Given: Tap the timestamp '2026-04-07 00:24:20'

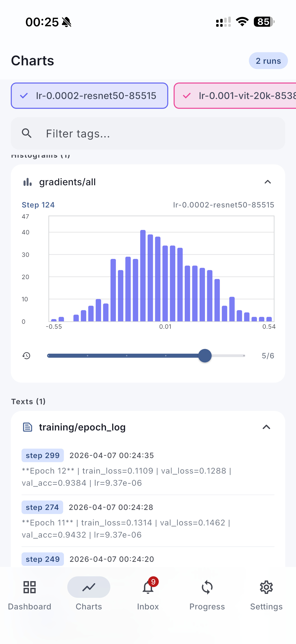Looking at the screenshot, I should tap(112, 559).
